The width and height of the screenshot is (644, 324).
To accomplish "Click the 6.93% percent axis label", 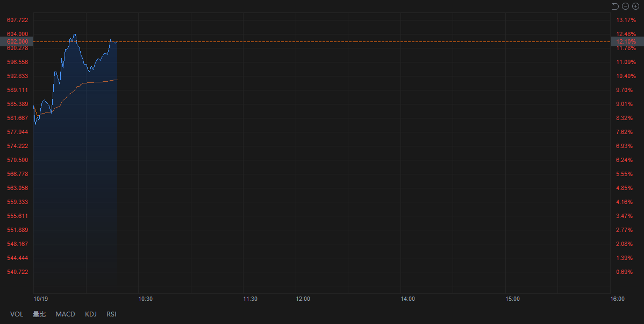I will click(624, 146).
